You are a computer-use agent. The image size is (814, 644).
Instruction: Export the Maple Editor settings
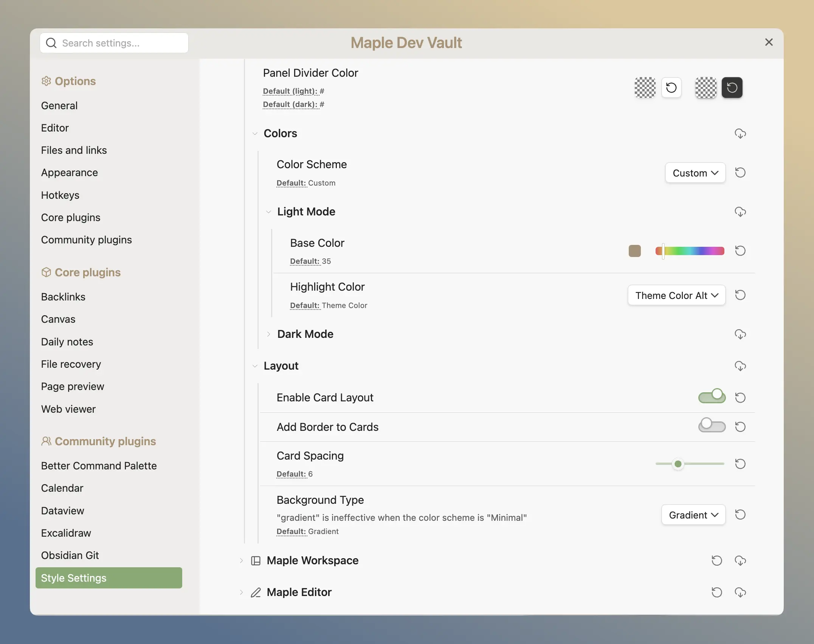click(x=740, y=592)
